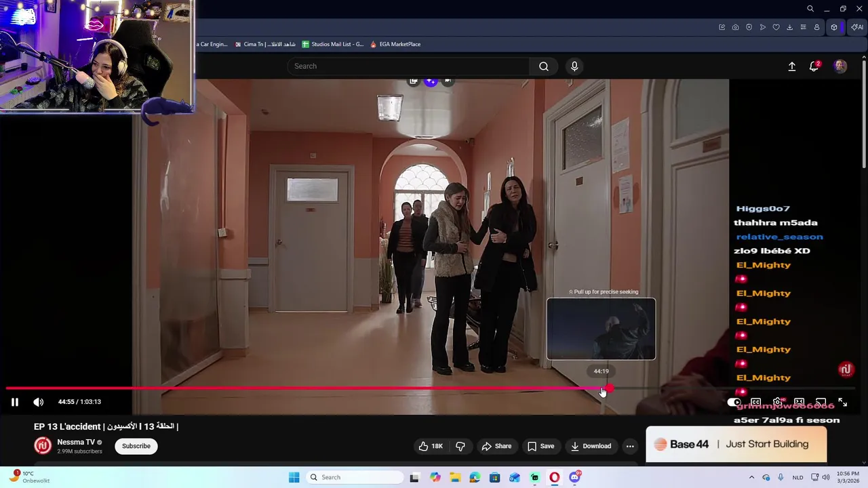Open Studios Mail List bookmark
The width and height of the screenshot is (868, 488).
point(333,44)
